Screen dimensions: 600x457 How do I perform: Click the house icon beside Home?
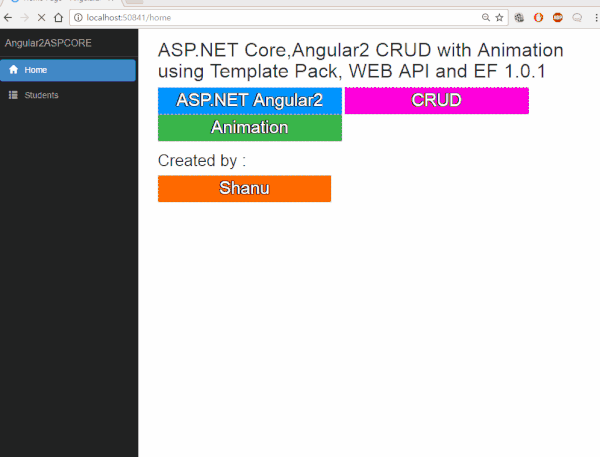(x=13, y=70)
